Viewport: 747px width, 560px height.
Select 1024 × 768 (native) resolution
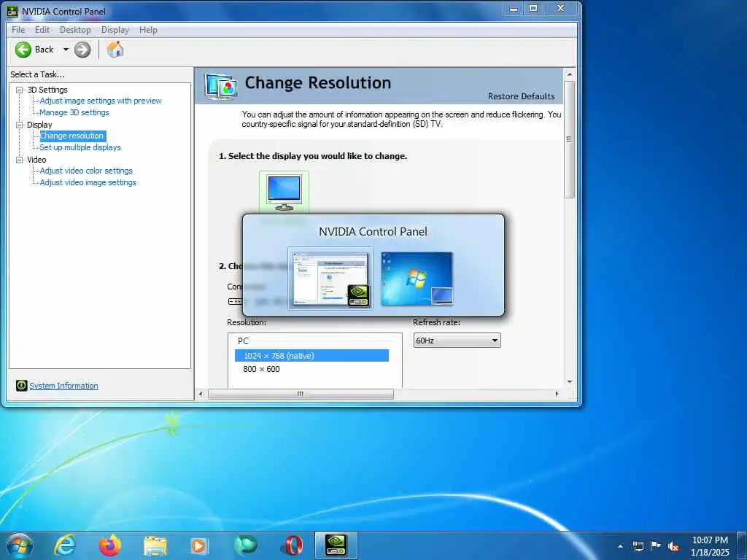(311, 356)
